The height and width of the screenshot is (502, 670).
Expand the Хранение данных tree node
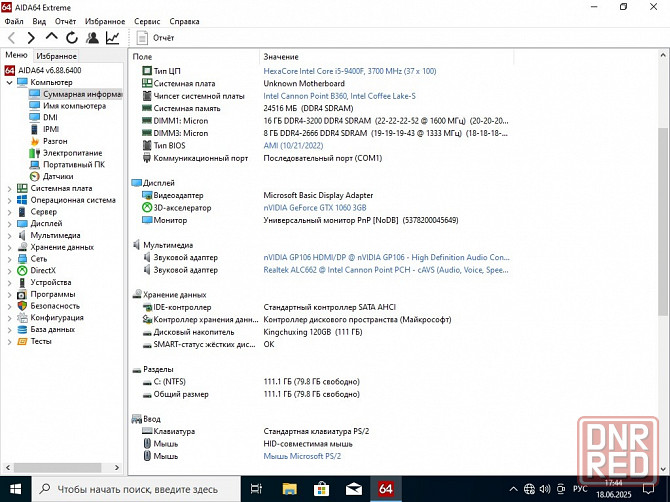tap(9, 247)
